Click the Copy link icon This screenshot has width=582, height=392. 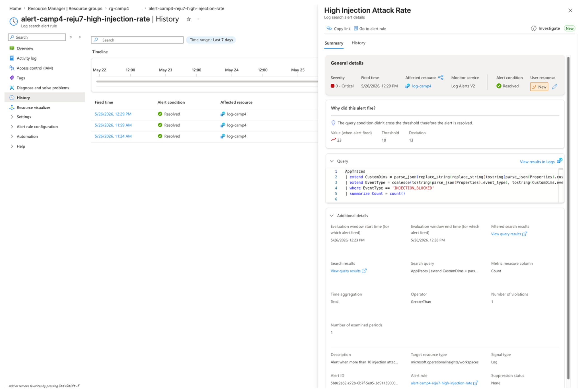pos(329,28)
